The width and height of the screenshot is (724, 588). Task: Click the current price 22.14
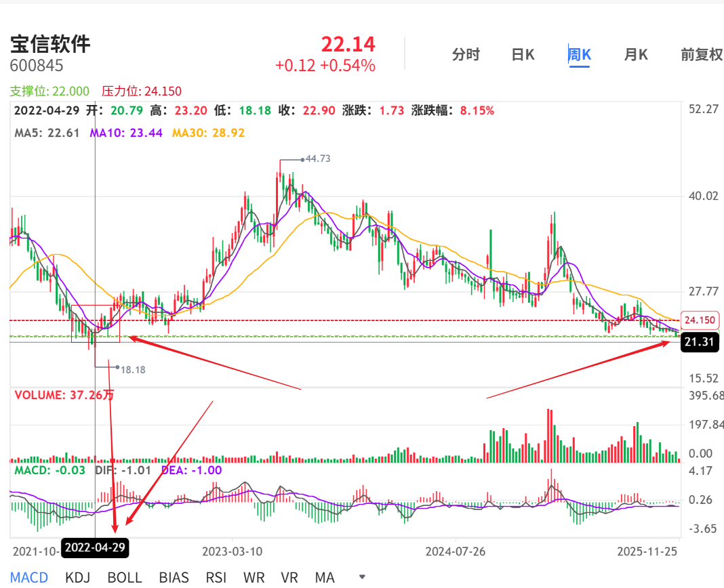click(x=348, y=44)
